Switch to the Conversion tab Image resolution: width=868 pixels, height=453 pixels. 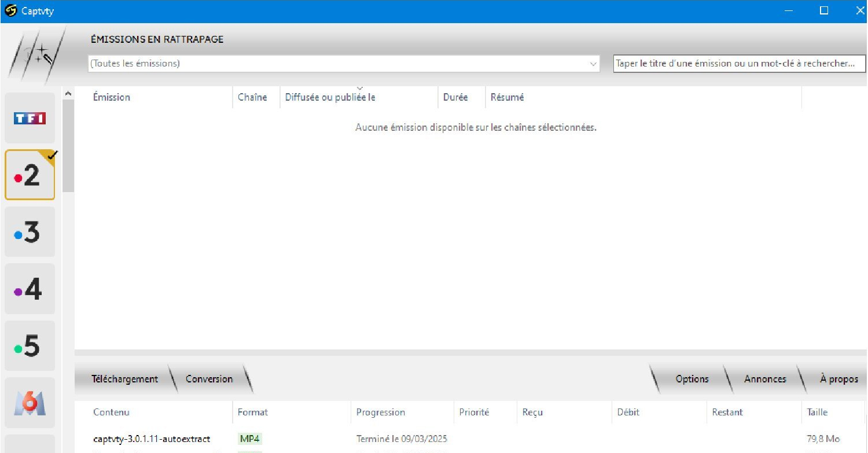[209, 380]
